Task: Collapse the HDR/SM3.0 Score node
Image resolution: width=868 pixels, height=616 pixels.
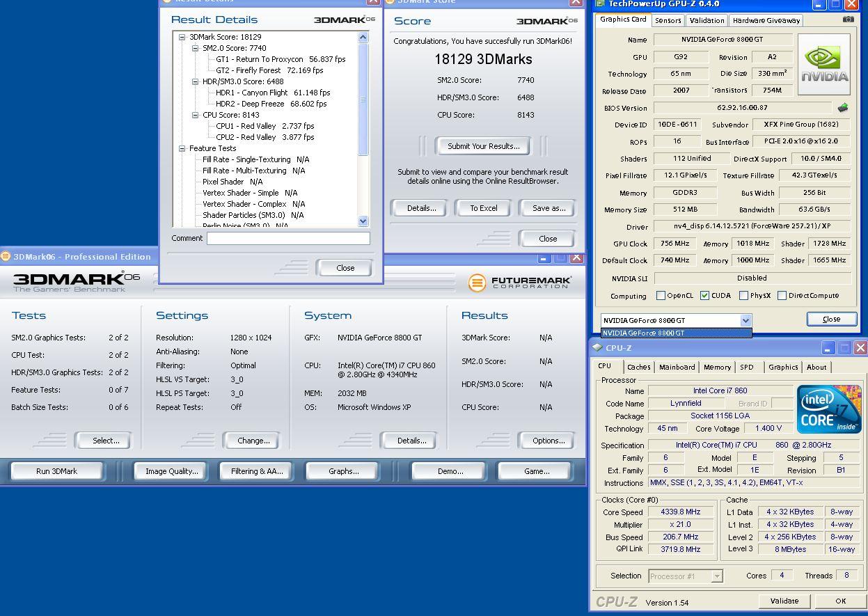Action: click(196, 81)
